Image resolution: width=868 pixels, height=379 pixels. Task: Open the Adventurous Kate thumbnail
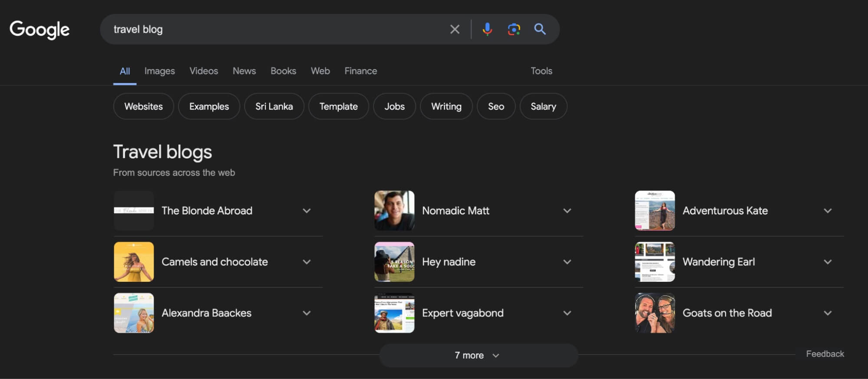pyautogui.click(x=655, y=211)
